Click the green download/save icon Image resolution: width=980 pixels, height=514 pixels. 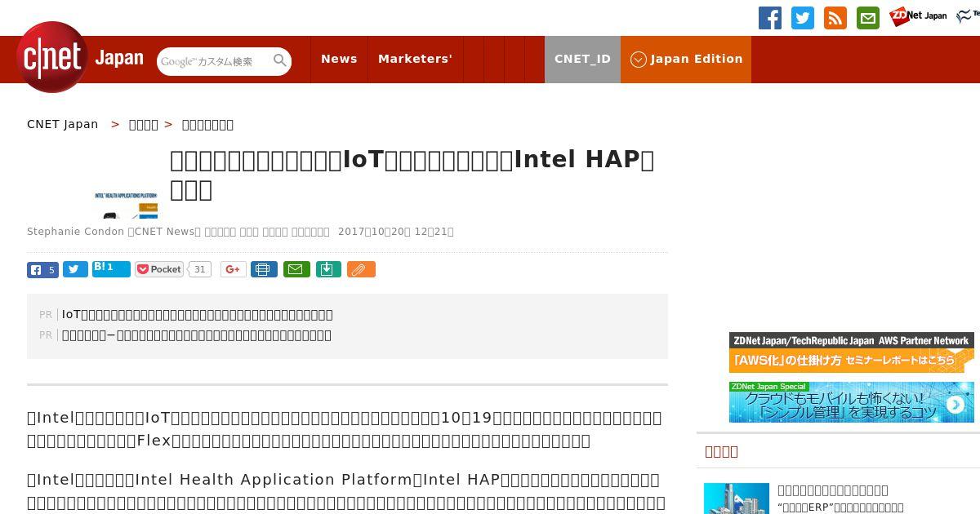328,269
